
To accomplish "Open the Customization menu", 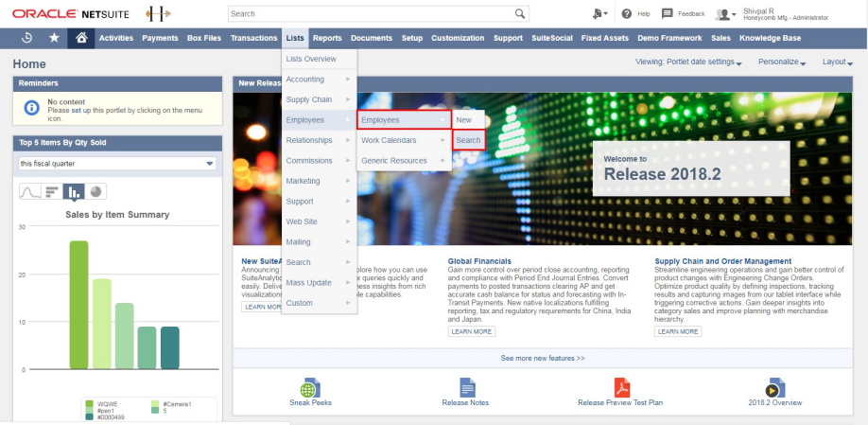I will 458,38.
